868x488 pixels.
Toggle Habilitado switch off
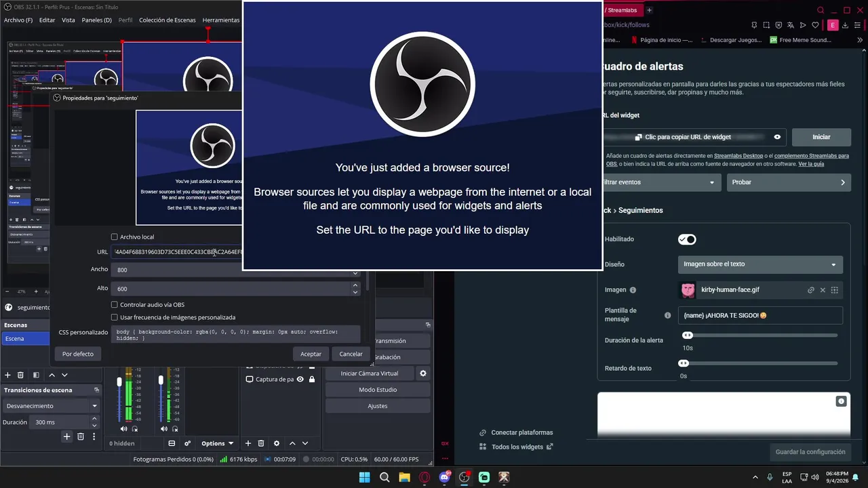[x=687, y=239]
